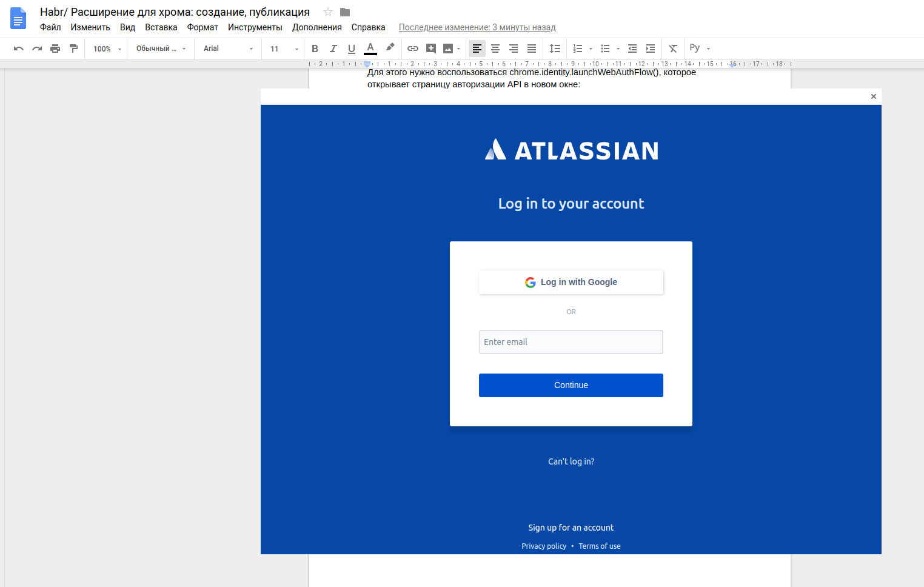Screen dimensions: 924x587
Task: Open the text color picker
Action: point(370,49)
